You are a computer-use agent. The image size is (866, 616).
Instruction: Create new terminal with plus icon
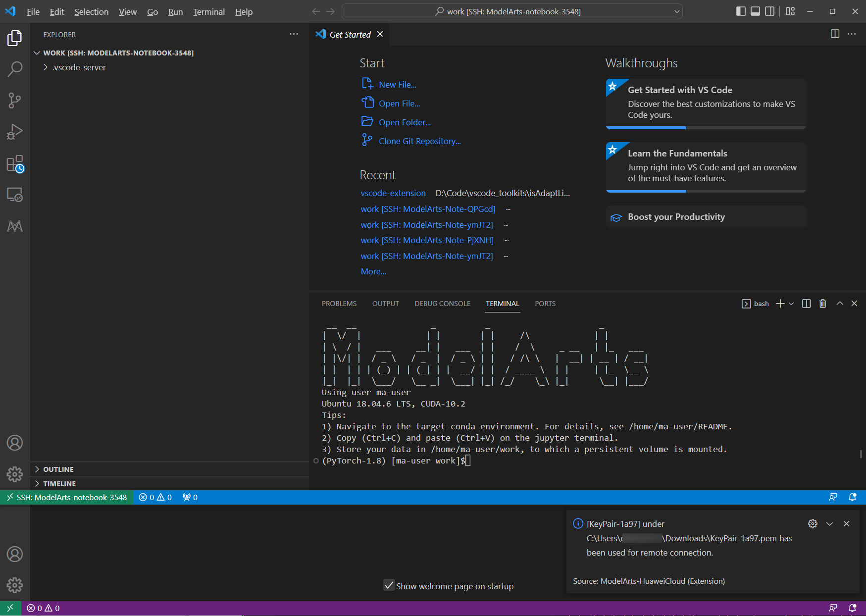(780, 304)
